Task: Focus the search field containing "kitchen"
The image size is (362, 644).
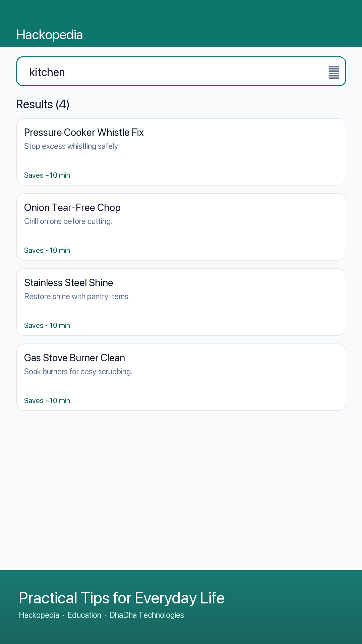Action: 181,71
